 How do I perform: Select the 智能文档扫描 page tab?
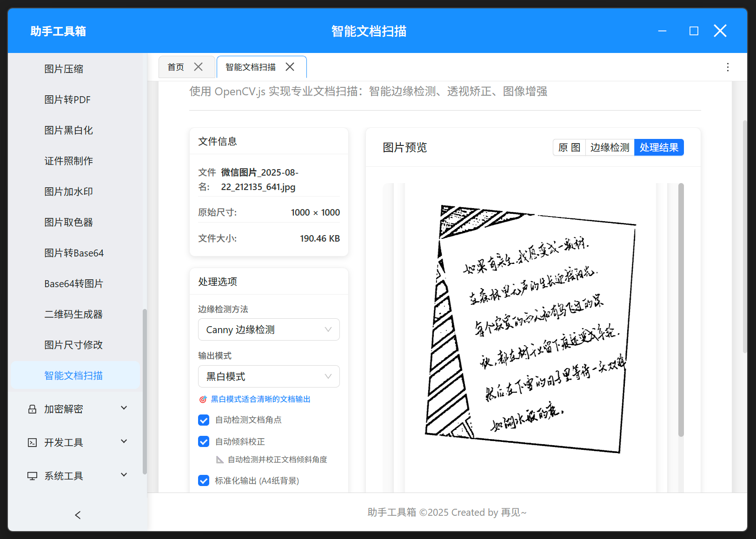(x=251, y=67)
